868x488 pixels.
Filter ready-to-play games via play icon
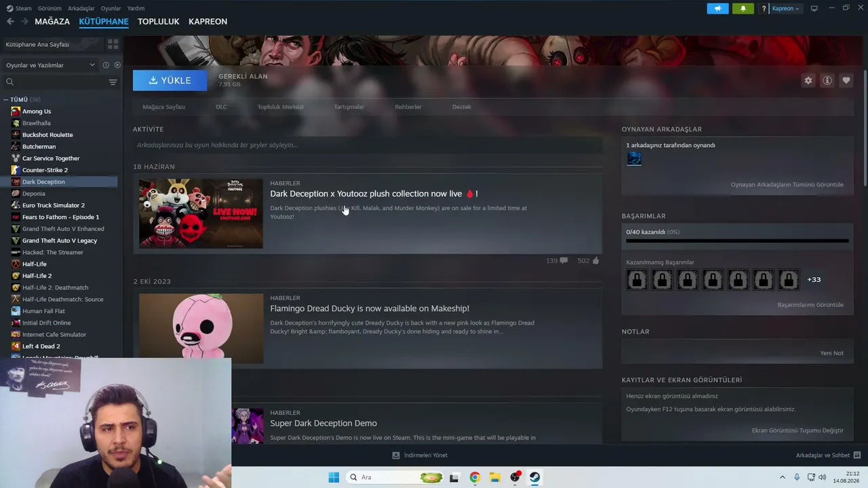(x=117, y=65)
